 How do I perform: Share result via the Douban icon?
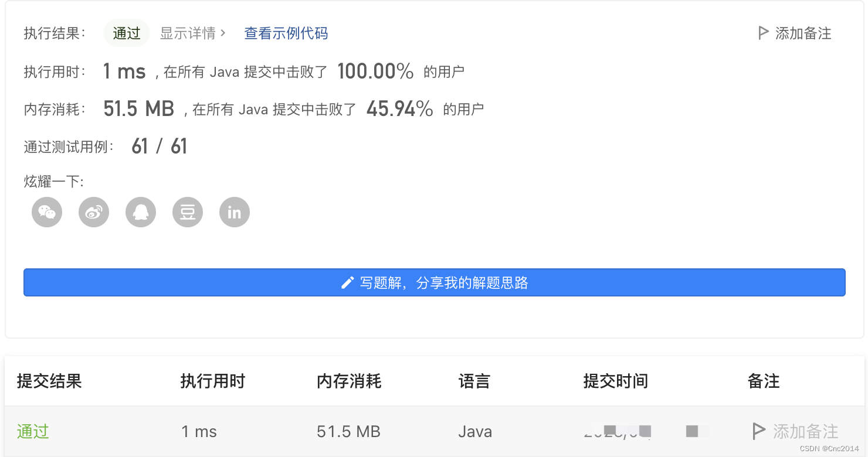(187, 212)
